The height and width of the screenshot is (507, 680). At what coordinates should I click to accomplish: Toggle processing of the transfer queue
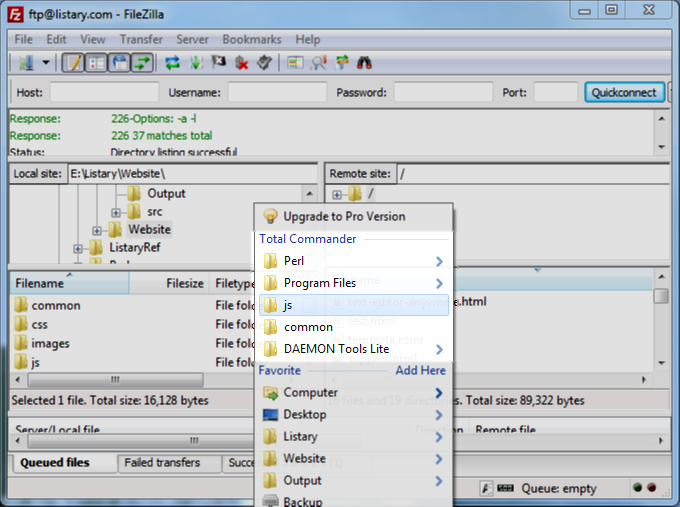(196, 63)
